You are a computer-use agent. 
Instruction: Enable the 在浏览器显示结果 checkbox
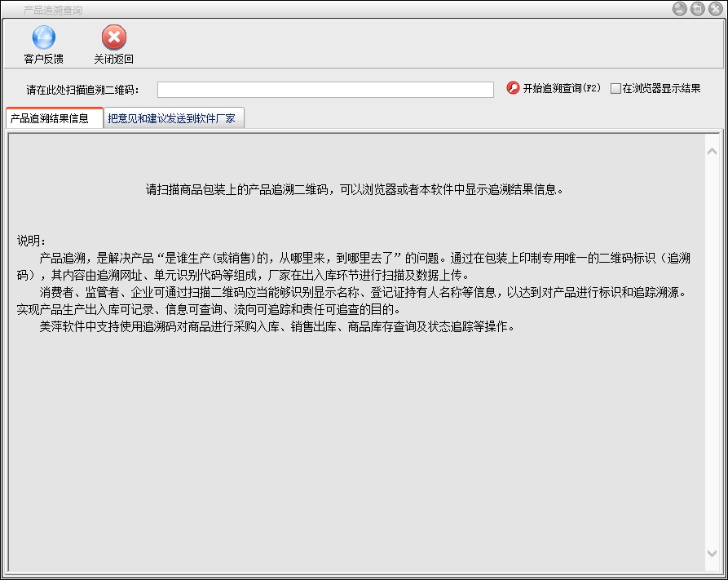point(615,89)
